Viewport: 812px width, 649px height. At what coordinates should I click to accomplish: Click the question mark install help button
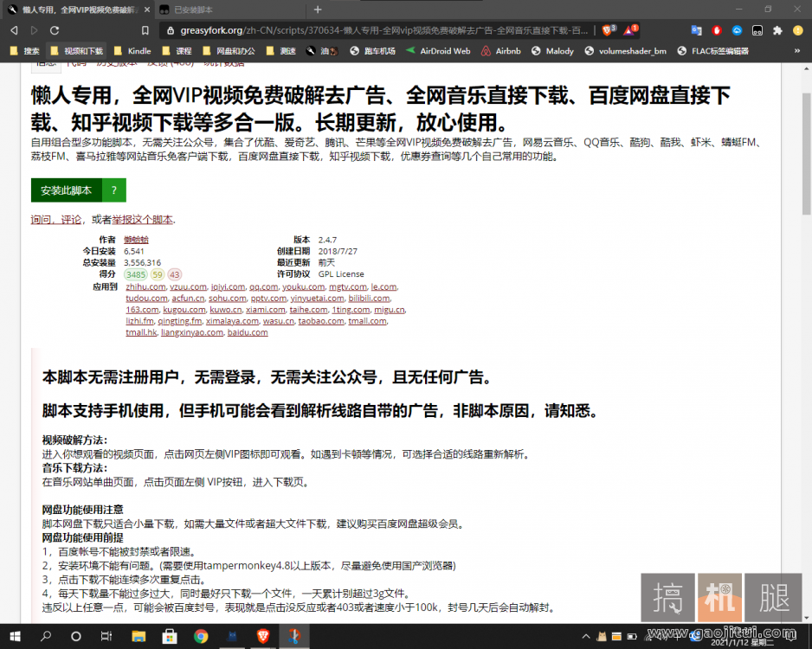click(114, 190)
